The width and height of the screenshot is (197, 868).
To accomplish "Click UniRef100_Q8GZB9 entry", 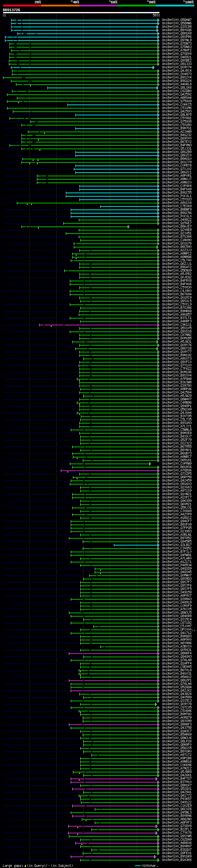I will tap(177, 152).
